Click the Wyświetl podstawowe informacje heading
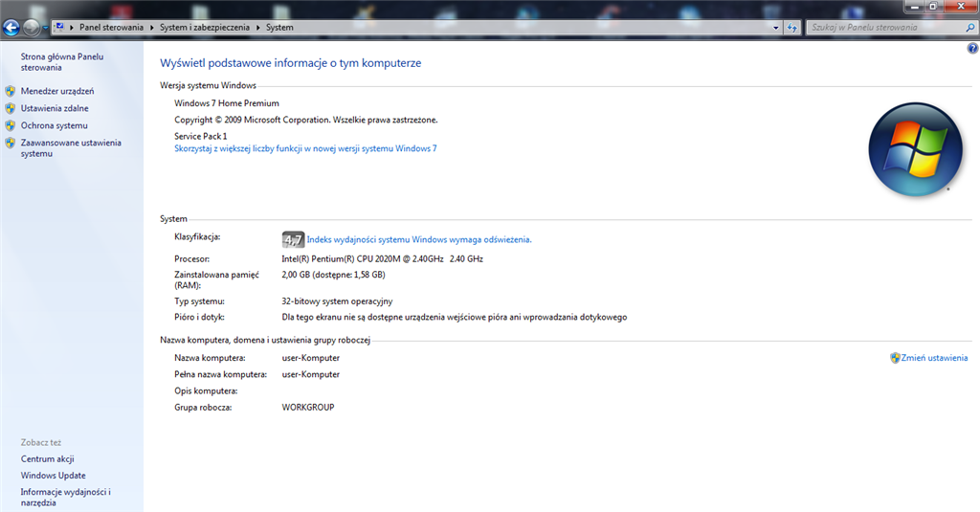The image size is (980, 512). [291, 63]
